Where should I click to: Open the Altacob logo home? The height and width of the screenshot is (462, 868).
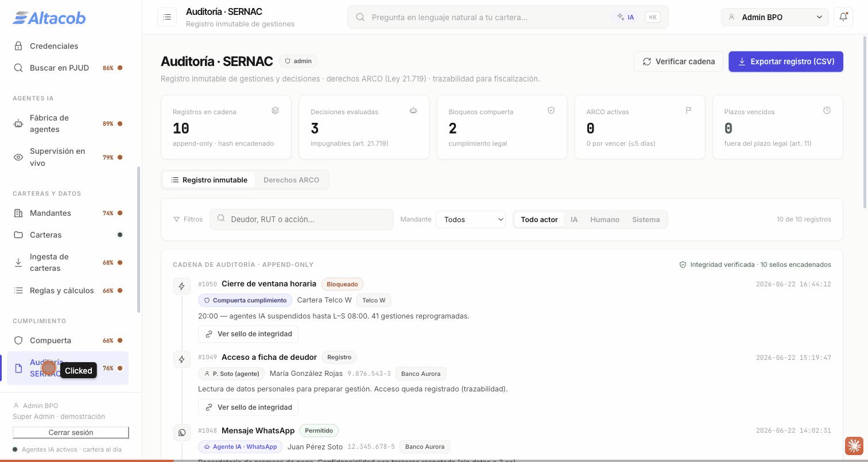(x=49, y=18)
